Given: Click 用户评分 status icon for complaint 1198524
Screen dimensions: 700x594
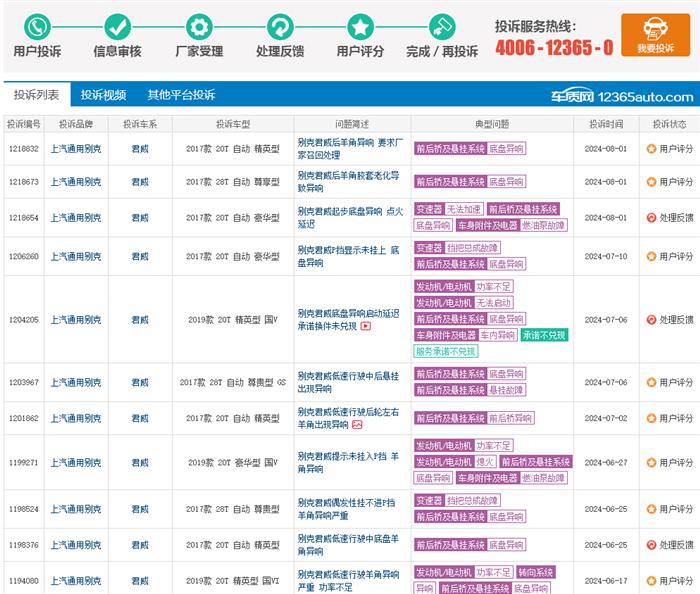Looking at the screenshot, I should click(651, 509).
